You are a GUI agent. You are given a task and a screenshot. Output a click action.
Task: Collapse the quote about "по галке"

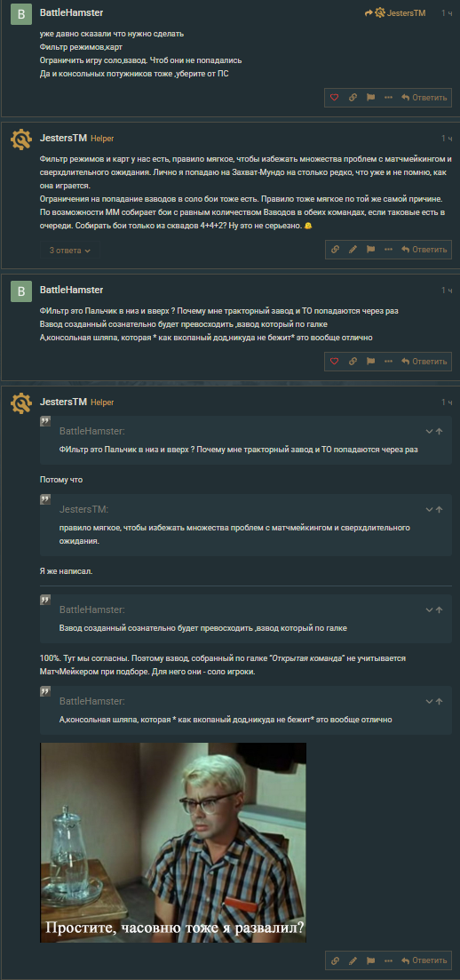pyautogui.click(x=430, y=610)
